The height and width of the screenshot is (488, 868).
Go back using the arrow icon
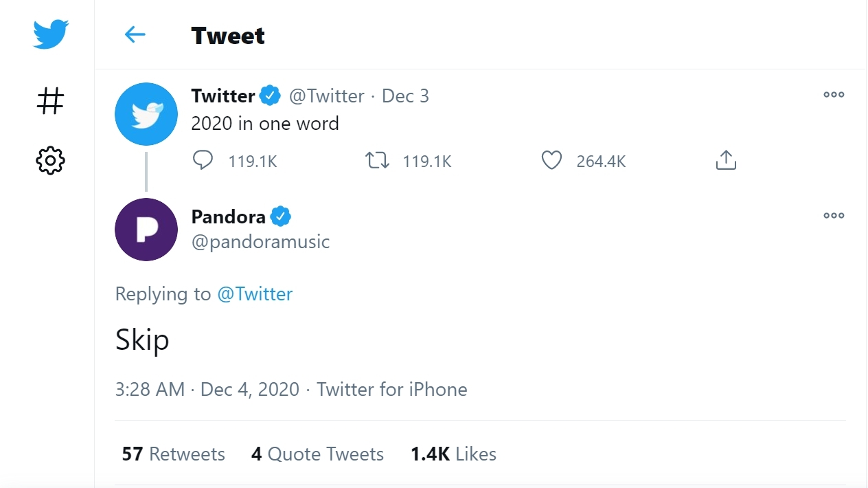pos(135,35)
